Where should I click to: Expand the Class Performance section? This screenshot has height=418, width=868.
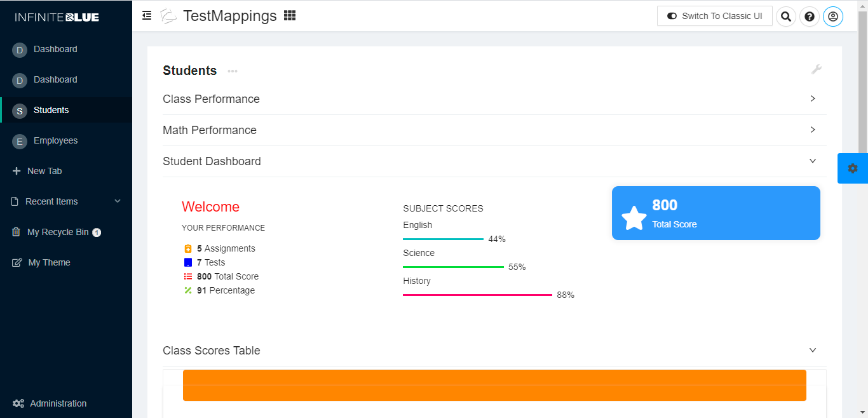494,99
